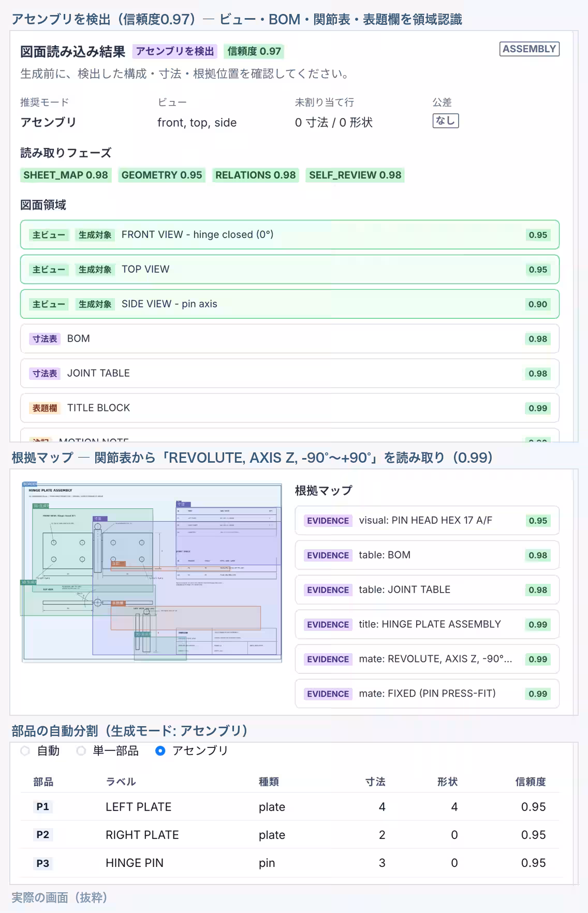The width and height of the screenshot is (588, 913).
Task: Open evidence mate: REVOLUTE, AXIS Z
Action: [x=427, y=659]
